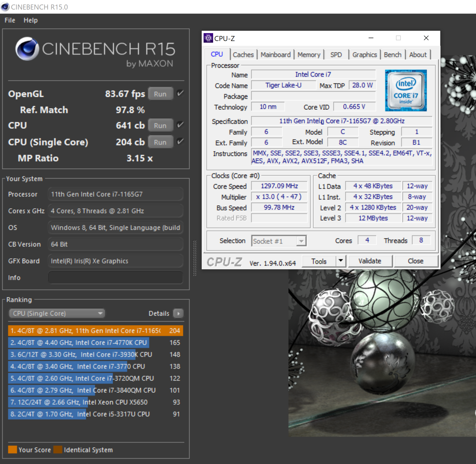This screenshot has height=464, width=476.
Task: Switch to the Graphics tab
Action: tap(365, 55)
